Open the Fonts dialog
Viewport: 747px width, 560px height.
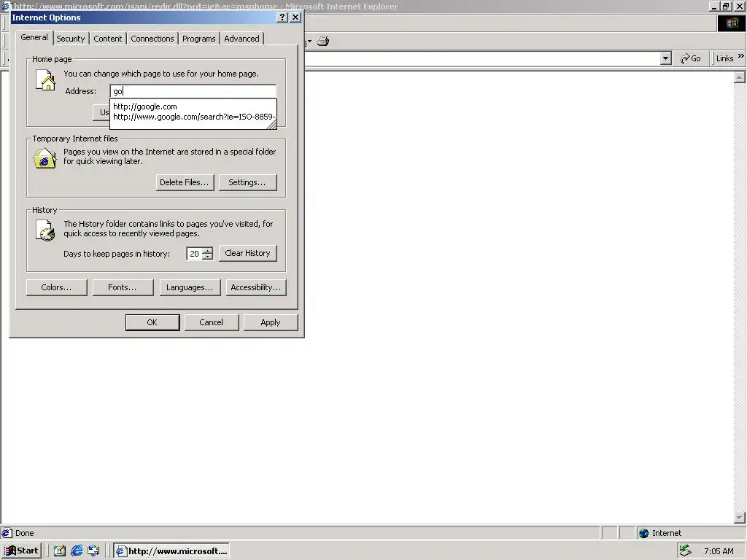point(123,287)
